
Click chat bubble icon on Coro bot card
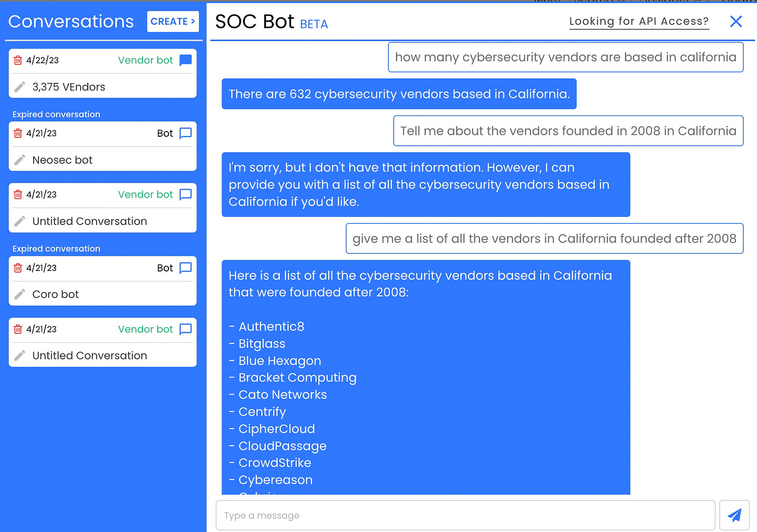click(186, 268)
